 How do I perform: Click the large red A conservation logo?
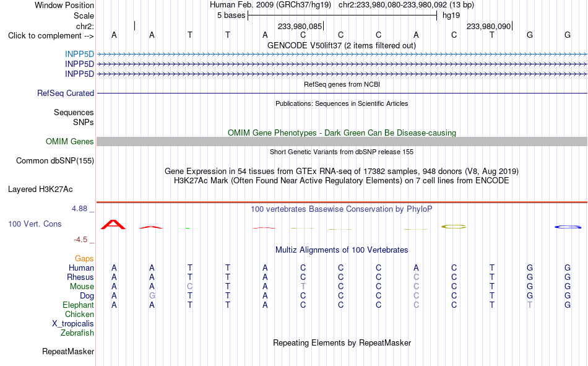[x=113, y=224]
